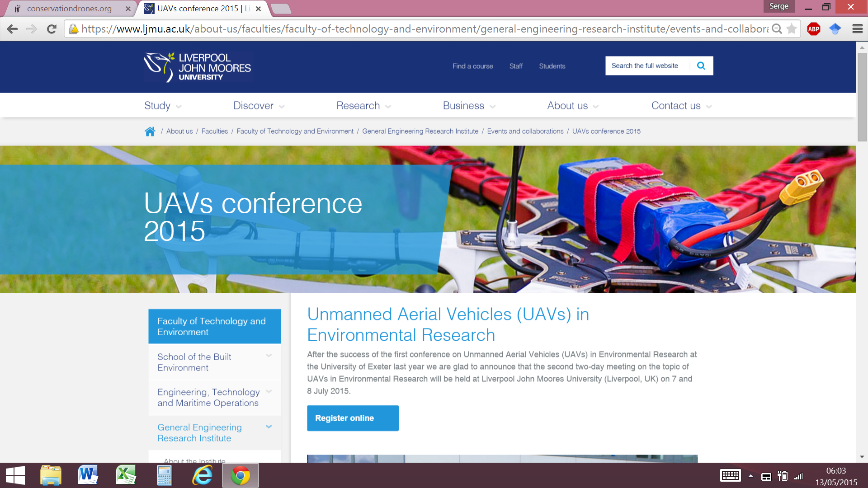The height and width of the screenshot is (488, 868).
Task: Click the Liverpool John Moores University logo
Action: pyautogui.click(x=198, y=67)
